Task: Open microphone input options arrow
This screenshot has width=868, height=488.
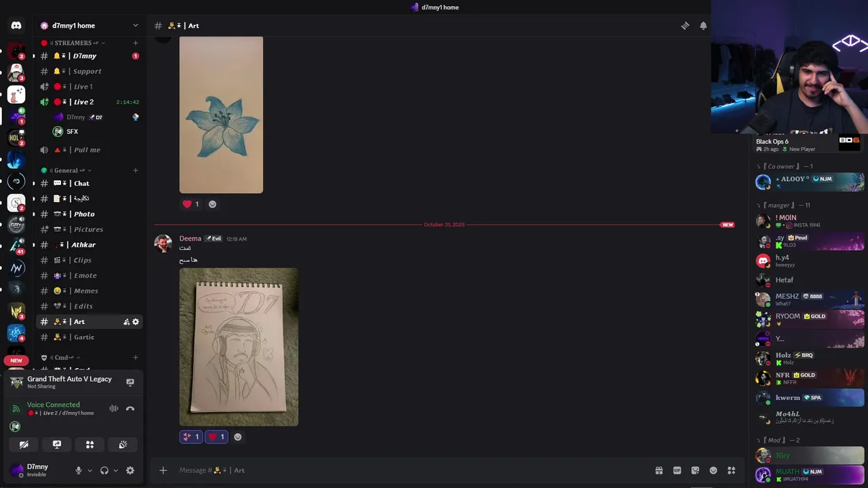Action: coord(90,470)
